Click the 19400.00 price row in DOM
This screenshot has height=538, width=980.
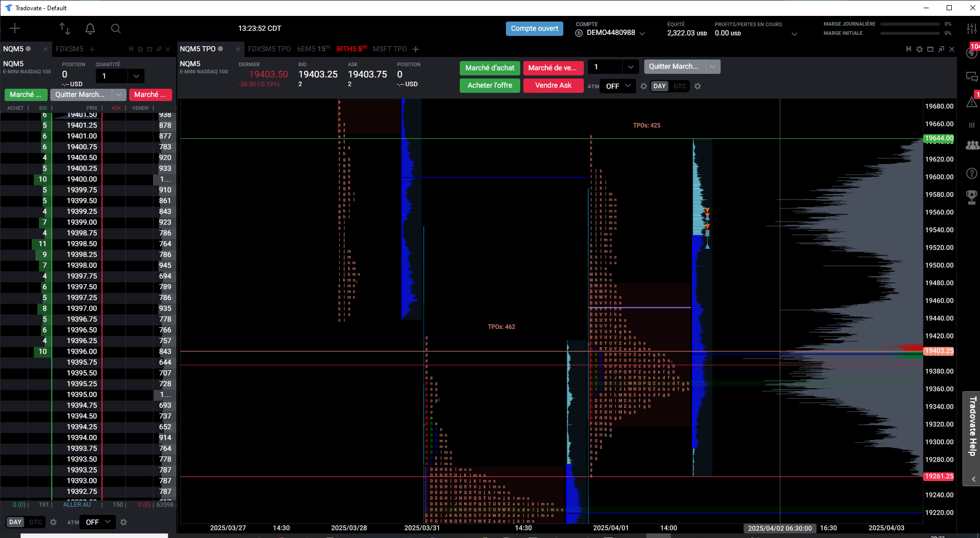coord(81,179)
